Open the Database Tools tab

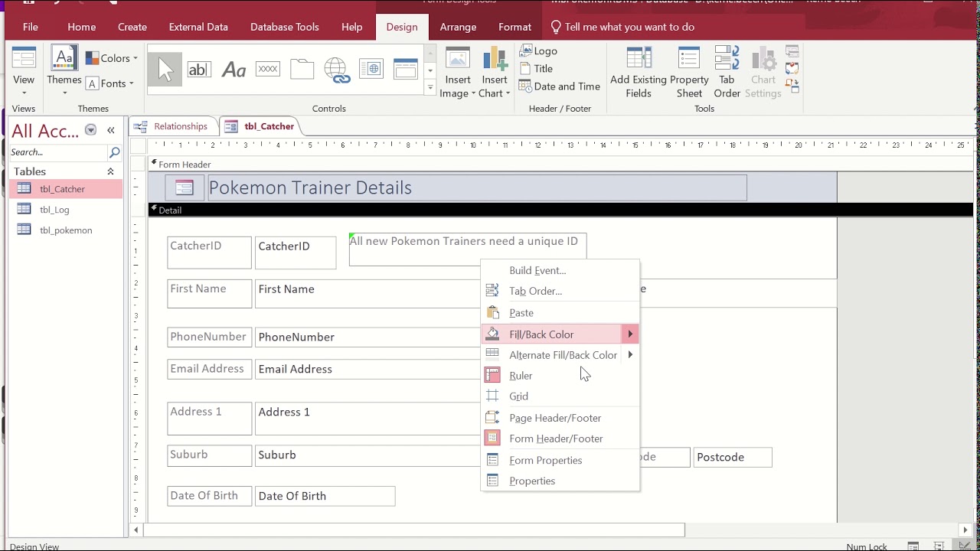[285, 27]
